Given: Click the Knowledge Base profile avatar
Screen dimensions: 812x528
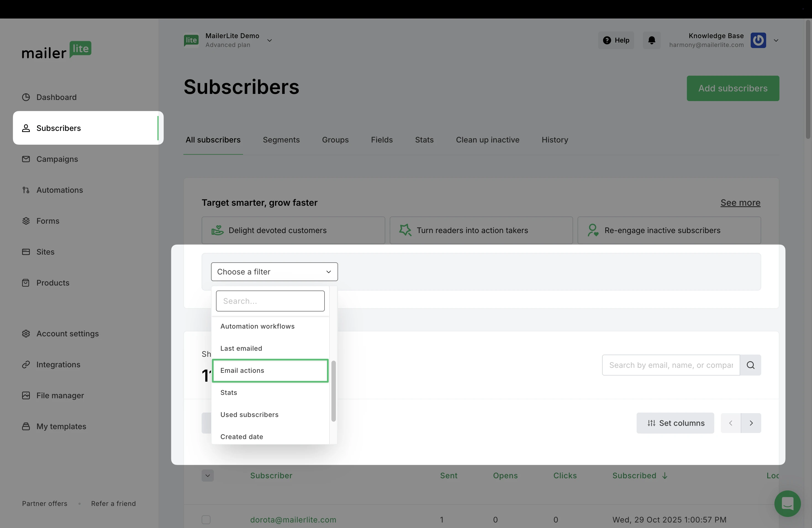Looking at the screenshot, I should pos(758,40).
